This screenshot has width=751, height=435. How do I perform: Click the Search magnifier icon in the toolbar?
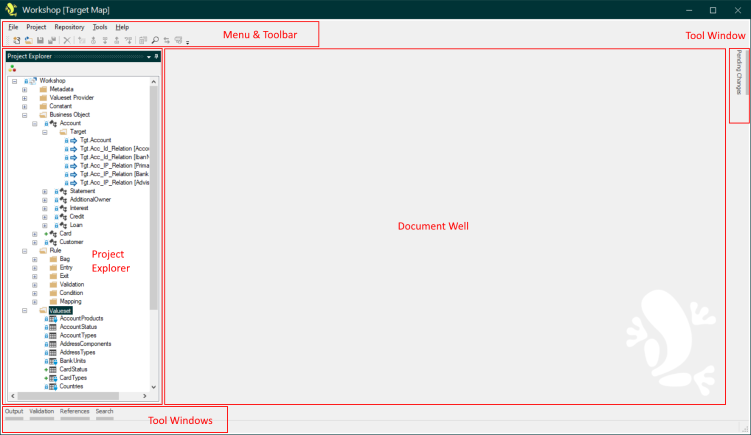tap(155, 40)
